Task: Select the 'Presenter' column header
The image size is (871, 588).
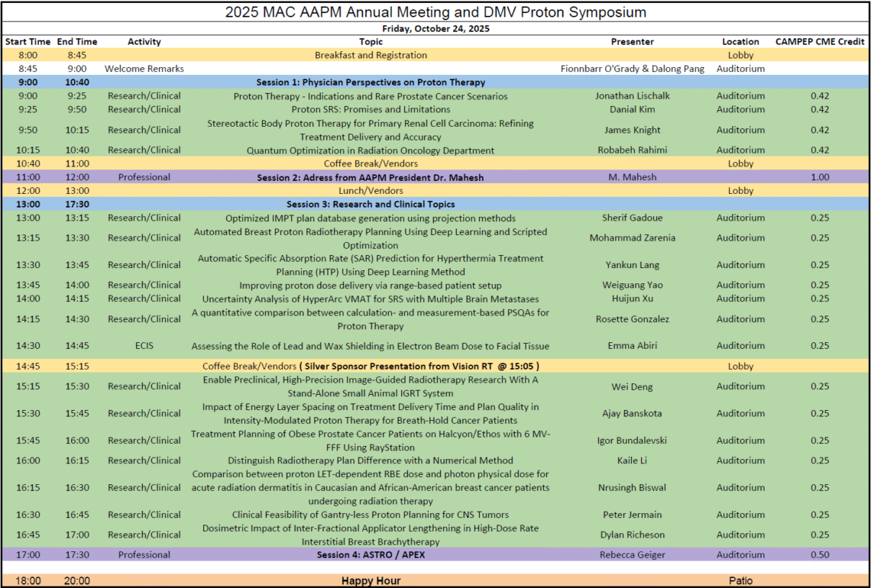Action: 632,41
